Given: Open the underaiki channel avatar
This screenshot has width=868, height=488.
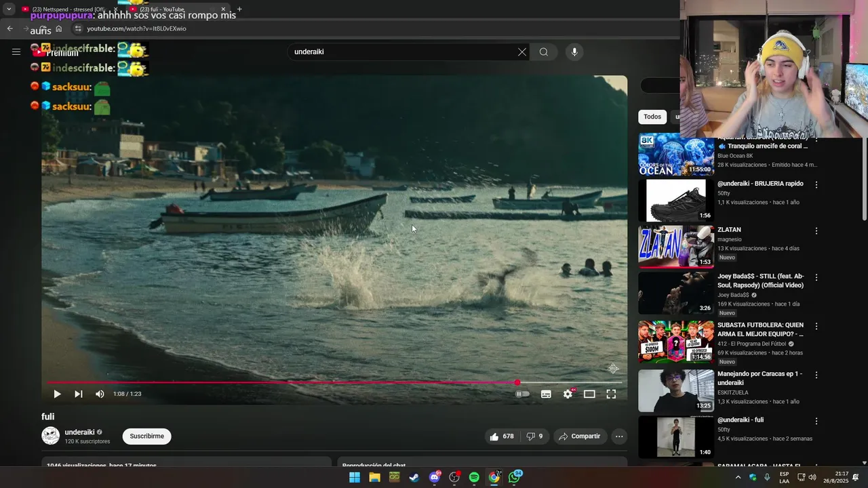Looking at the screenshot, I should (51, 436).
